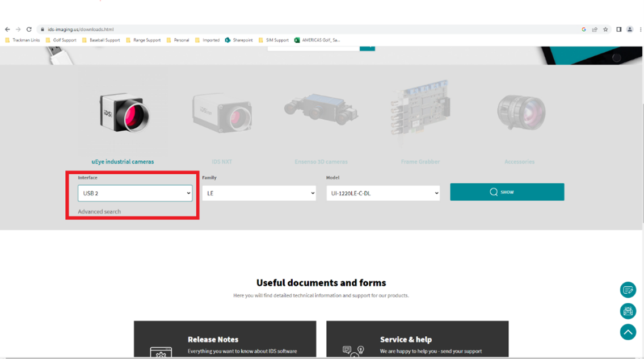
Task: Share this page via share icon
Action: pos(595,30)
